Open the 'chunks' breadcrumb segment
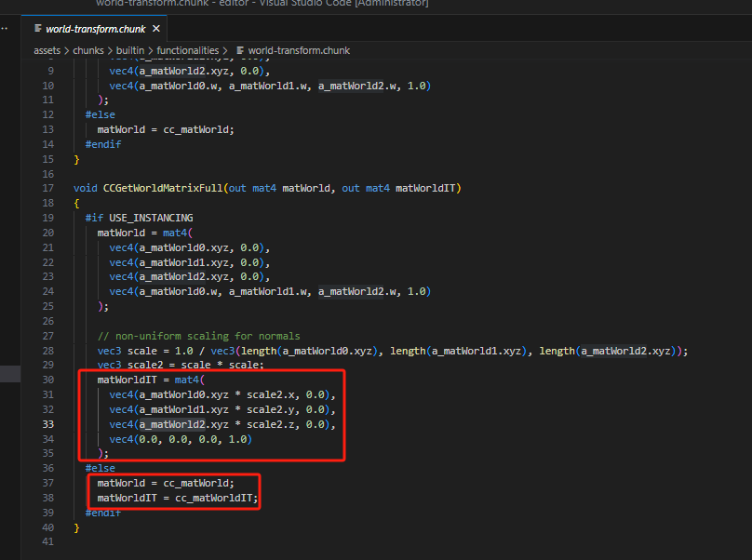 [x=88, y=50]
